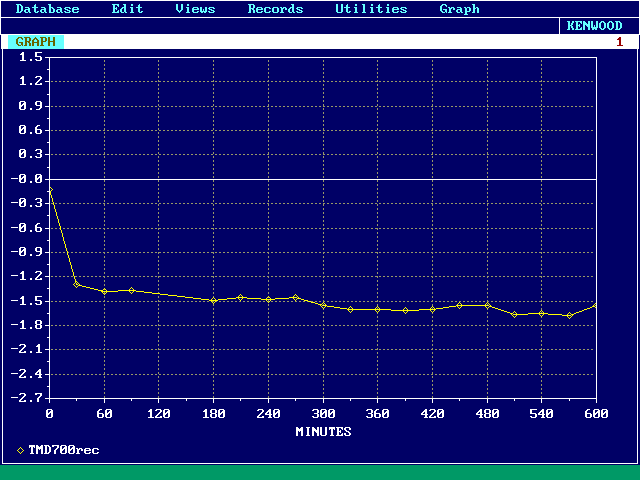Open the Views menu
640x480 pixels.
click(x=195, y=9)
